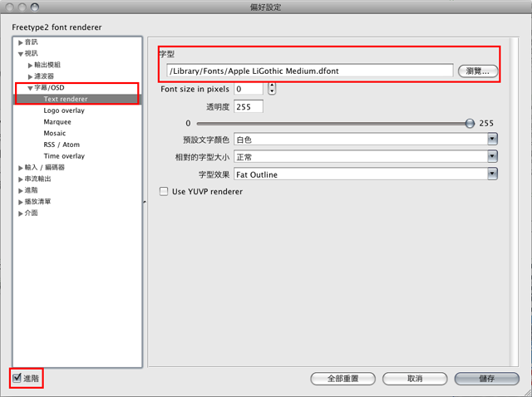Select RSS / Atom in the tree

point(62,145)
